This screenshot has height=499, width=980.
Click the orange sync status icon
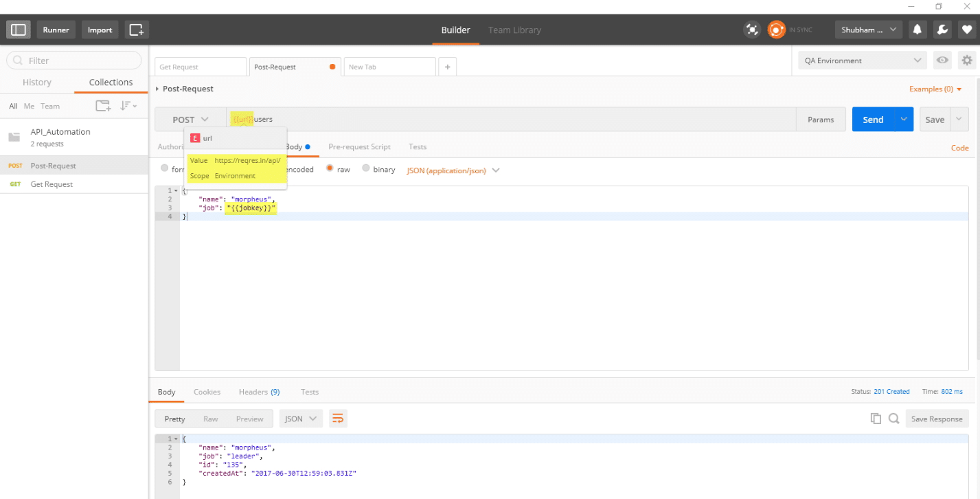click(x=776, y=30)
